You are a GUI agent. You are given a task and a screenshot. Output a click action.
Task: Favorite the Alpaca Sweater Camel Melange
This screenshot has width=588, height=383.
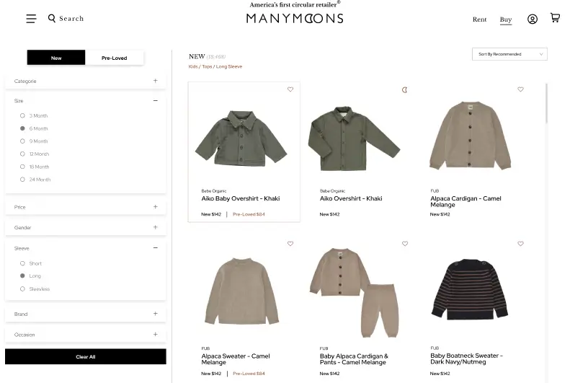[x=290, y=244]
